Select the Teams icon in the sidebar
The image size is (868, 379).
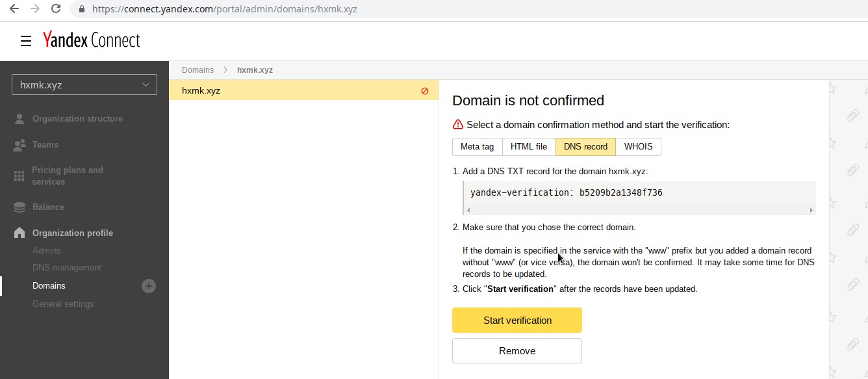click(19, 144)
